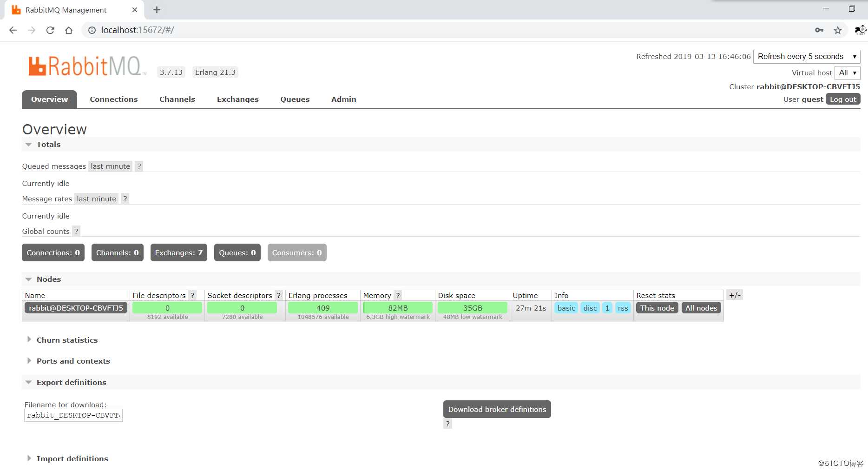Click Connections: 0 count button
The width and height of the screenshot is (868, 471).
[53, 252]
